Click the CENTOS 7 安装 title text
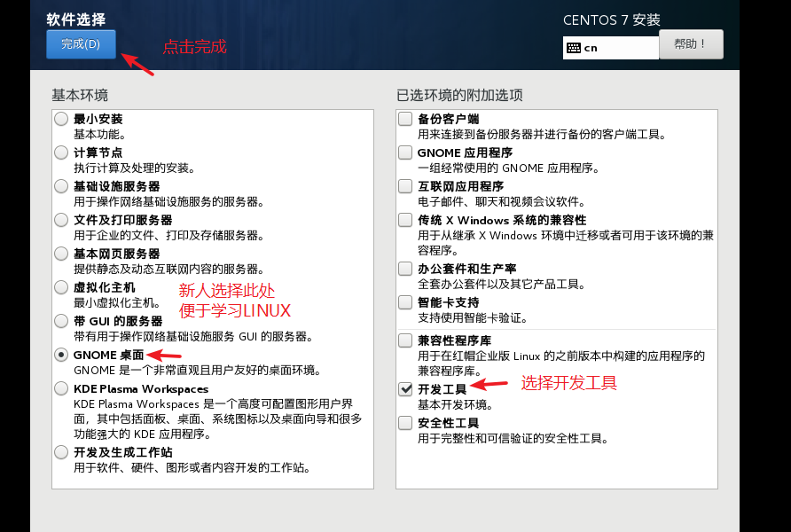This screenshot has width=791, height=532. click(x=611, y=20)
